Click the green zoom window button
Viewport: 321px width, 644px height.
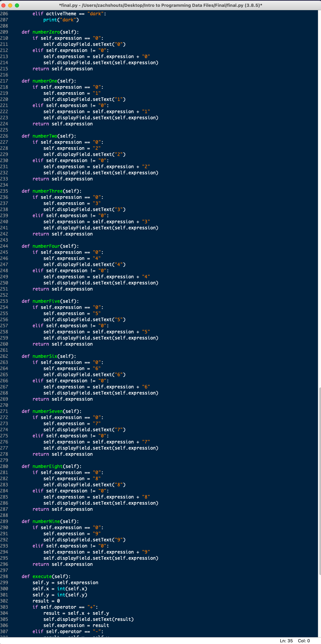tap(17, 5)
